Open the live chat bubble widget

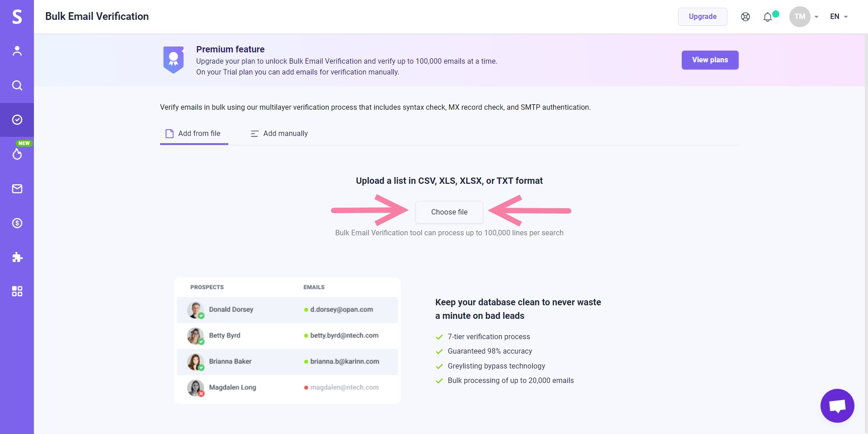point(837,406)
